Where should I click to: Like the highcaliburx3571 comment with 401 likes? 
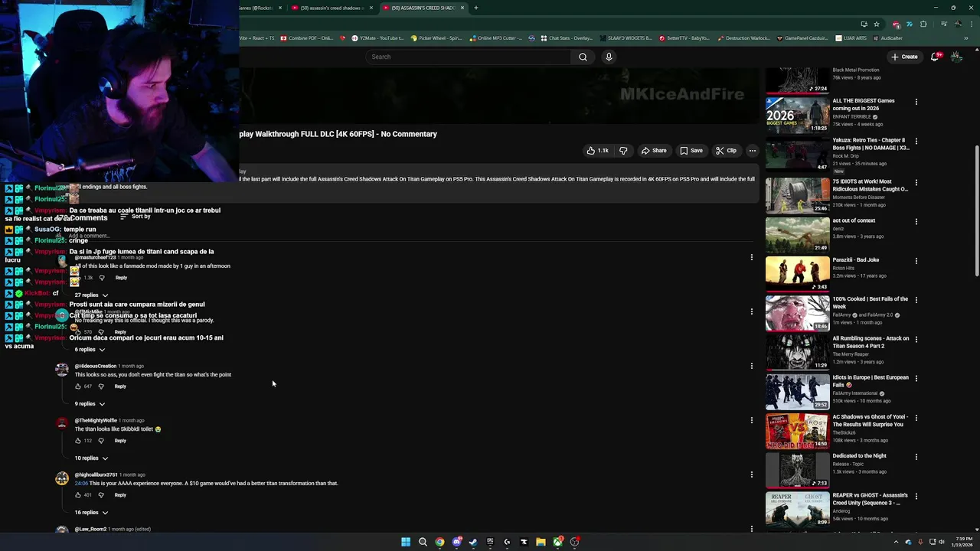click(x=78, y=495)
